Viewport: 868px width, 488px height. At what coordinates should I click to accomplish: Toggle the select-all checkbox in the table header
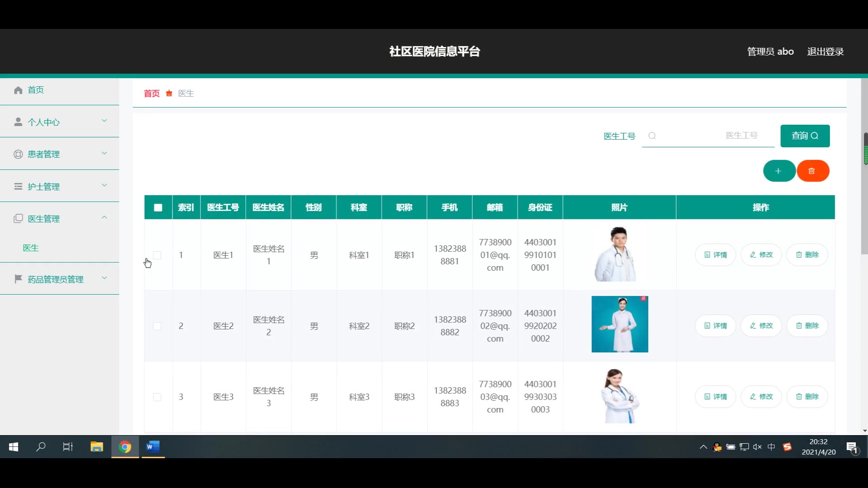click(x=158, y=207)
